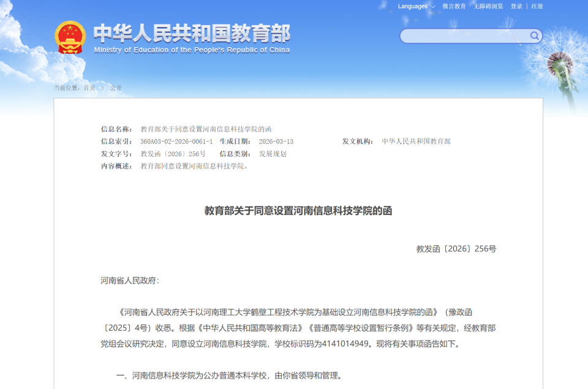Click the national emblem logo
588x389 pixels.
70,37
